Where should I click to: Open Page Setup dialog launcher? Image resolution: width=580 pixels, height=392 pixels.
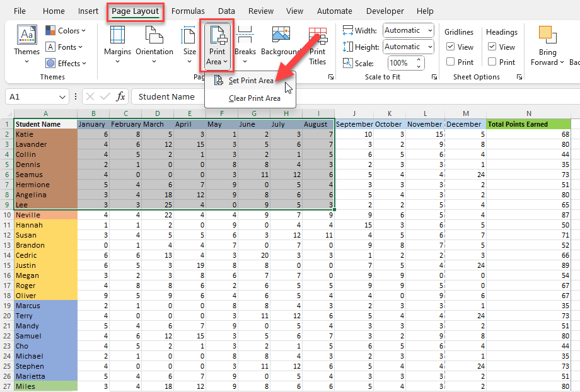[331, 77]
